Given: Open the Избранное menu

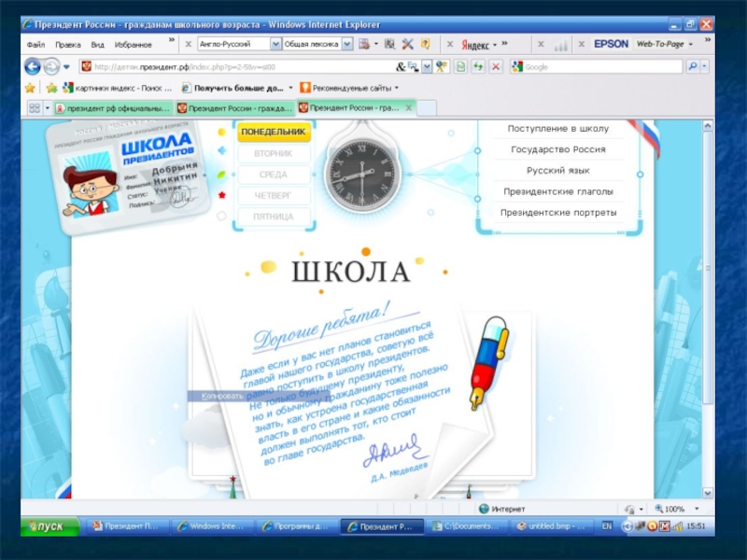Looking at the screenshot, I should click(134, 44).
